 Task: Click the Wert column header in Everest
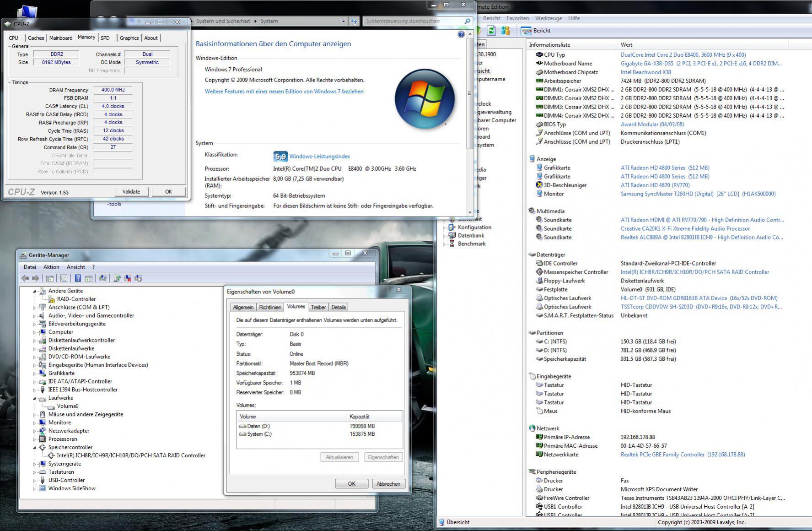pos(703,45)
